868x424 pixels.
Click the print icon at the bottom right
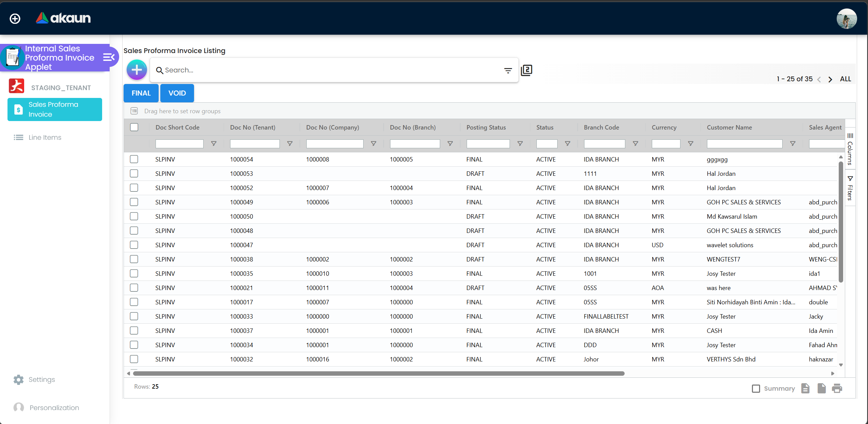coord(837,388)
